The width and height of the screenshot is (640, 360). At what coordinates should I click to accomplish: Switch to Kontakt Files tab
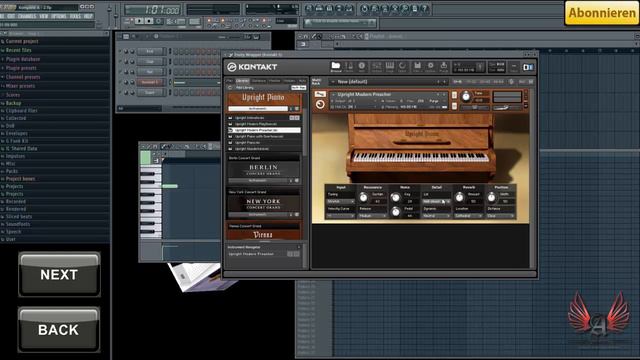click(230, 81)
